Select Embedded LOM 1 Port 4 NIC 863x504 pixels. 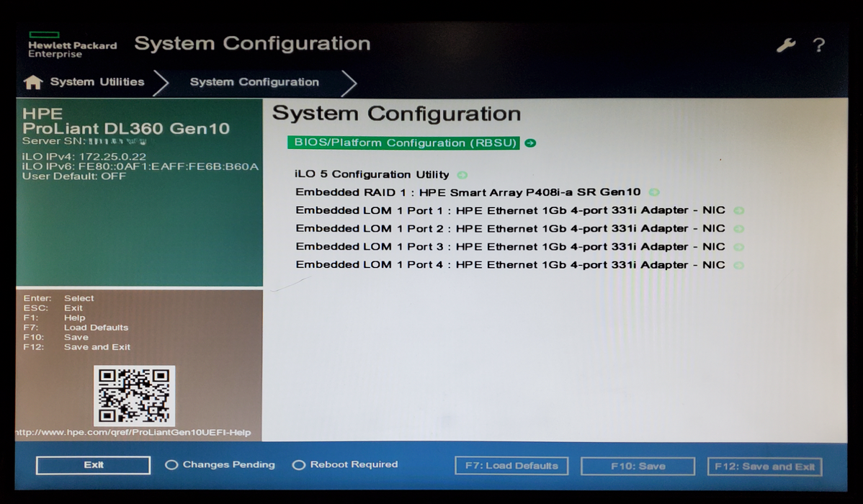click(510, 265)
